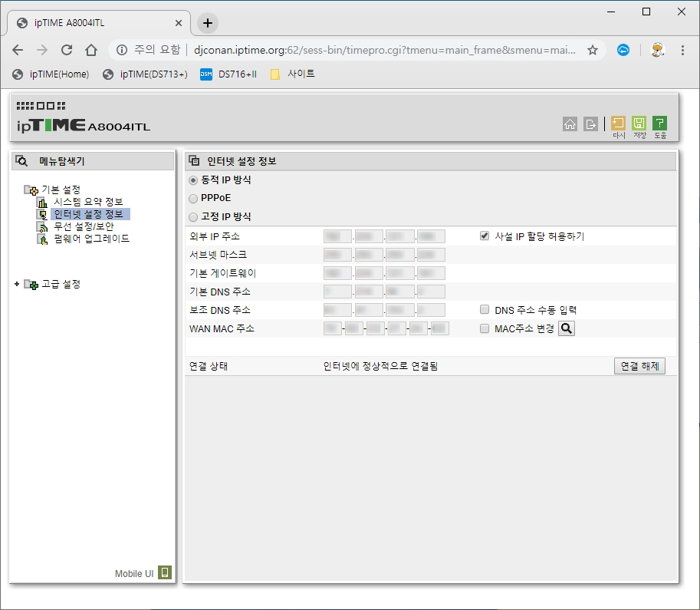Click 기본 설정 tree label

61,190
